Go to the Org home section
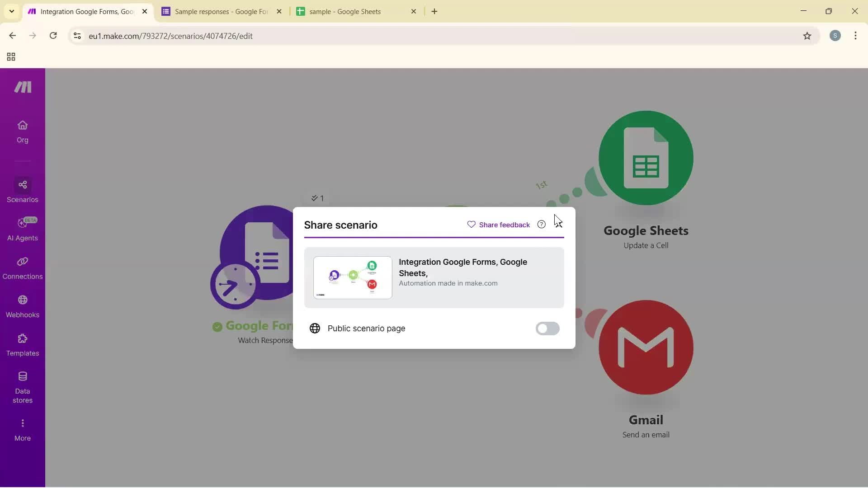The width and height of the screenshot is (868, 488). pos(22,131)
